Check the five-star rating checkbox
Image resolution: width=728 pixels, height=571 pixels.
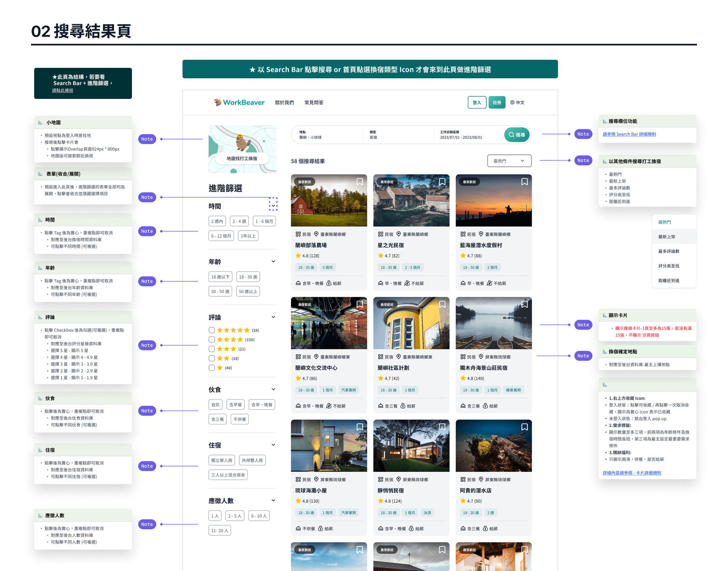[x=212, y=330]
